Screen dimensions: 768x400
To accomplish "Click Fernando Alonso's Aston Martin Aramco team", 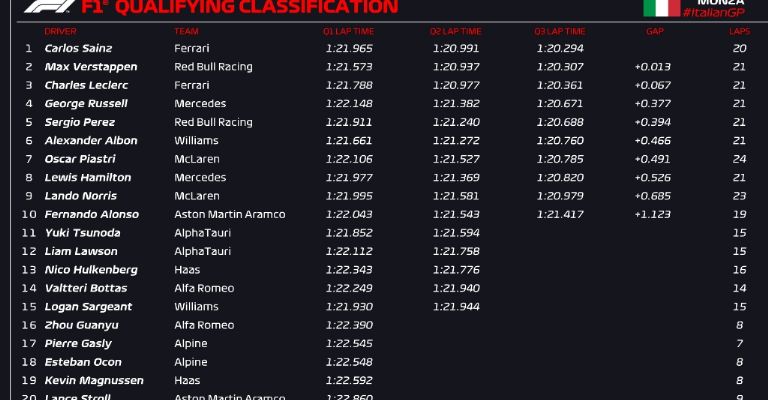I will pyautogui.click(x=229, y=214).
